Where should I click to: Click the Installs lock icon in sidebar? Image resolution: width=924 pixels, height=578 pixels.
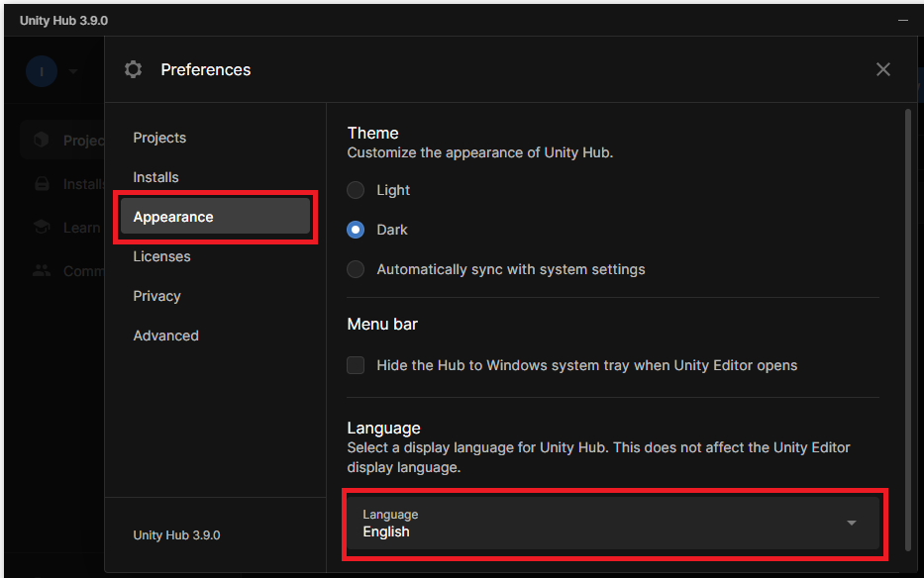coord(42,184)
